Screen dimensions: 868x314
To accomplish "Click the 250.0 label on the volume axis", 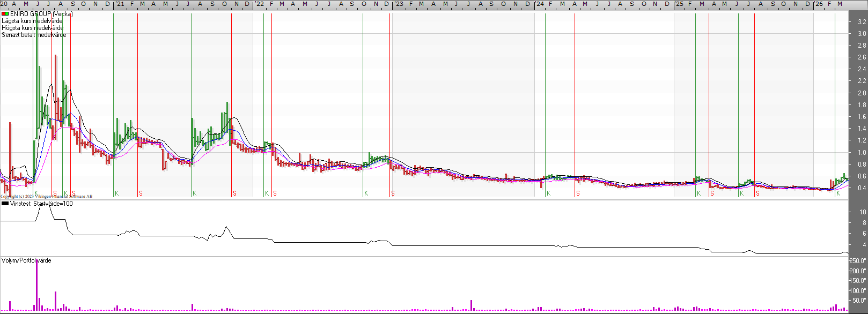I will (858, 261).
